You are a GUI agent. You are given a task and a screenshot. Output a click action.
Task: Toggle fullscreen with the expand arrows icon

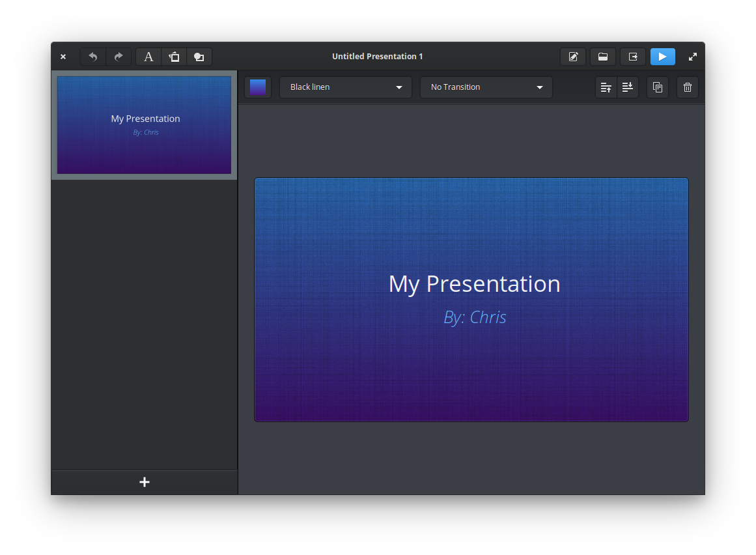tap(693, 57)
